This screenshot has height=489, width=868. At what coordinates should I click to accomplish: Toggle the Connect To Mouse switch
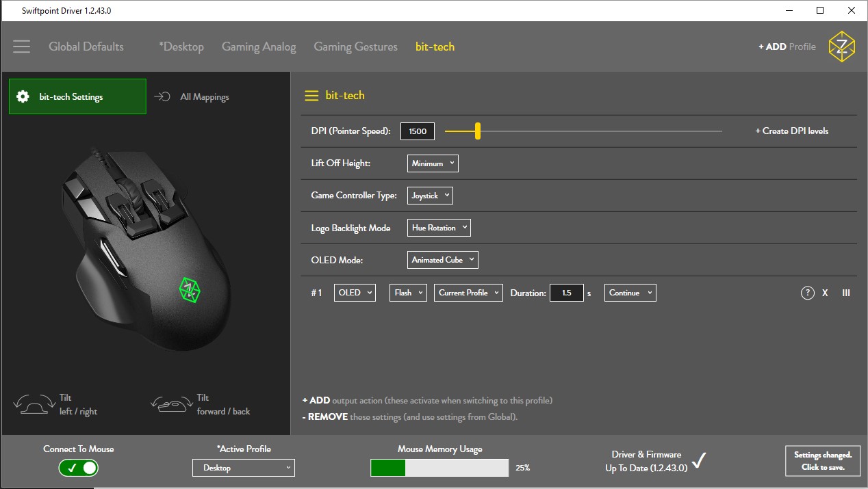tap(79, 468)
